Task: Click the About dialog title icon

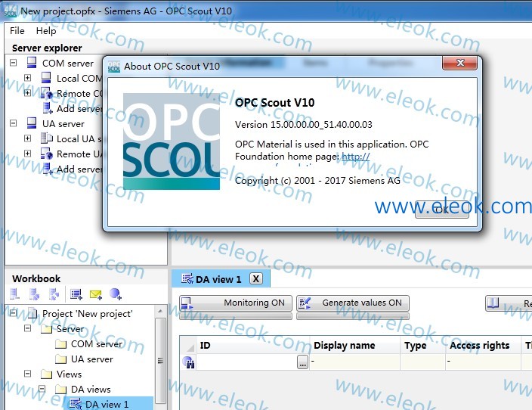Action: click(x=114, y=67)
